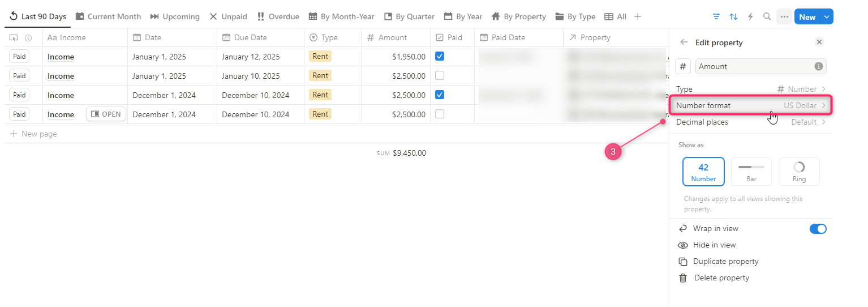Open the three-dots view options menu
Screen dimensions: 868x307
pos(784,17)
